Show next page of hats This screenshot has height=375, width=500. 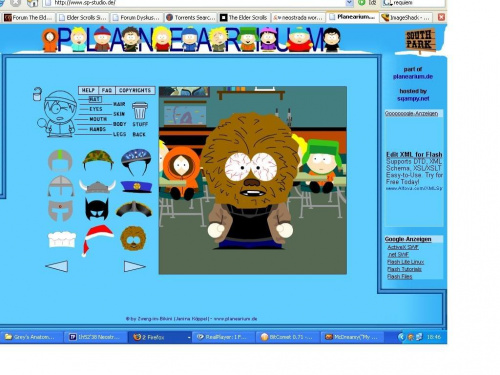[135, 266]
